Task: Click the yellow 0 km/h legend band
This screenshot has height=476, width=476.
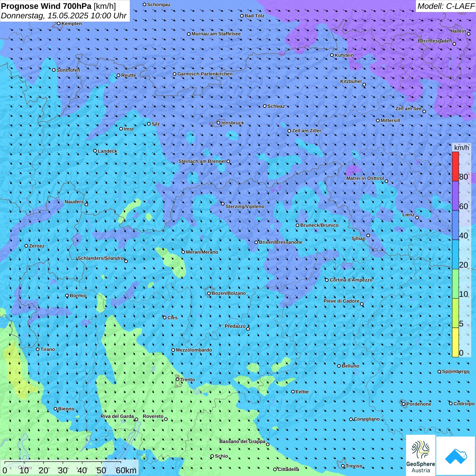Action: point(455,342)
